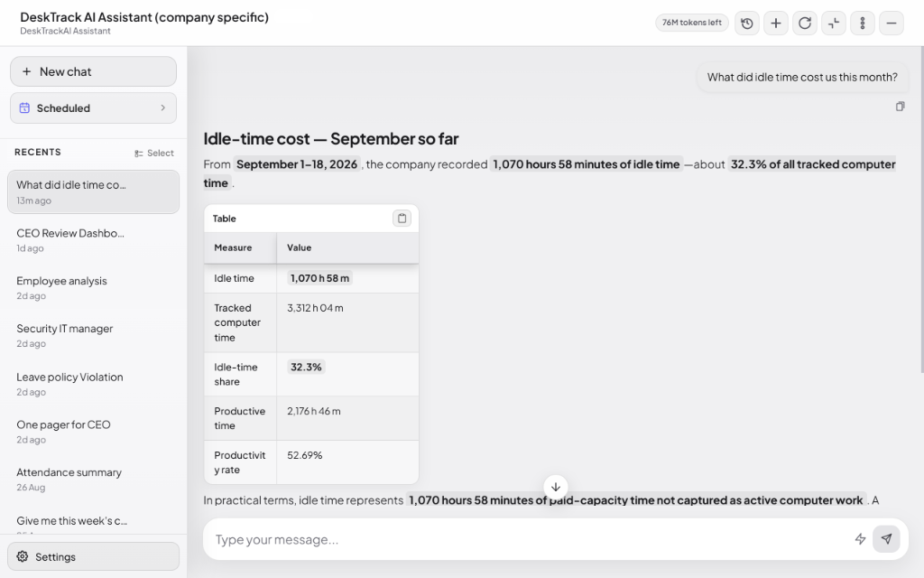The height and width of the screenshot is (578, 924).
Task: Click the refresh icon in header
Action: coord(804,23)
